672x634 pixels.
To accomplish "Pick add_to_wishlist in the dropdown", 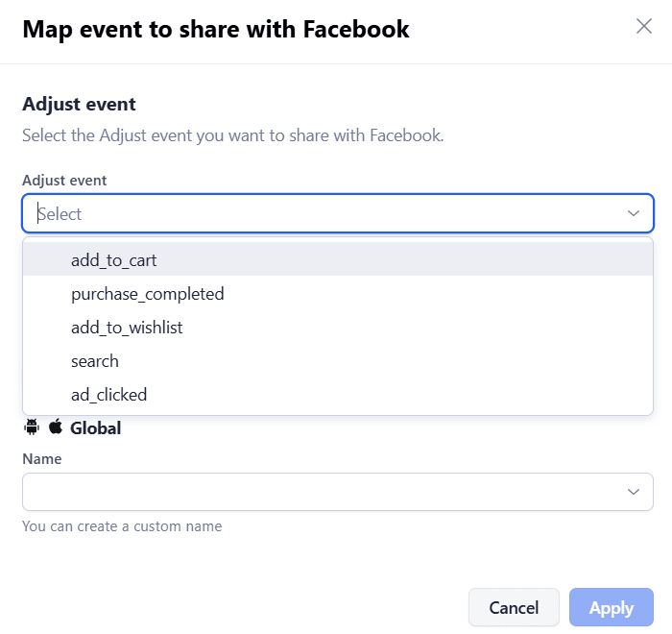I will point(127,328).
